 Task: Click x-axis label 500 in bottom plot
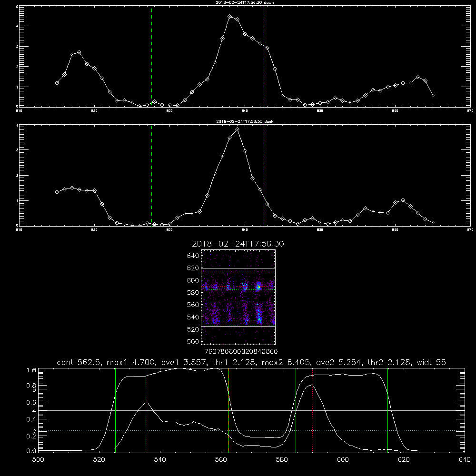click(x=38, y=460)
